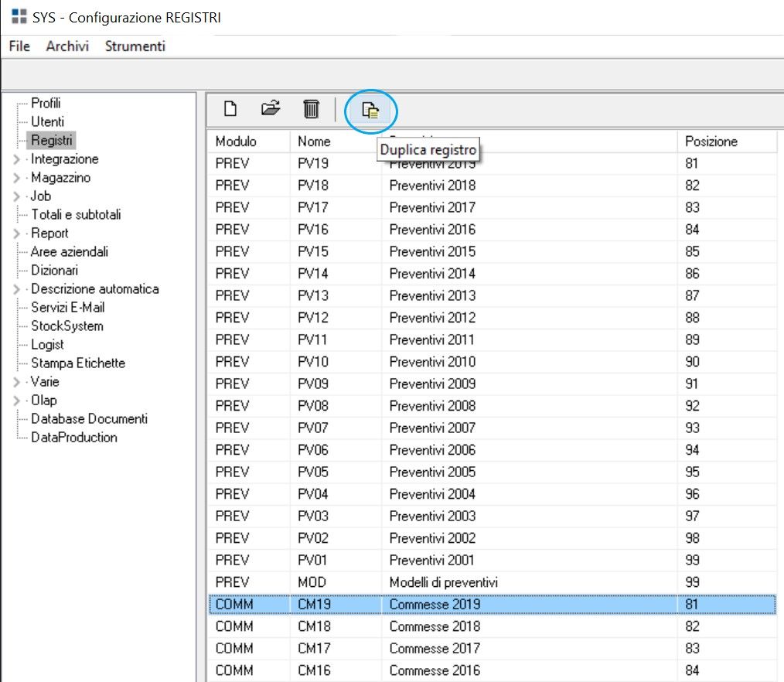Click the New registro toolbar icon

(230, 108)
